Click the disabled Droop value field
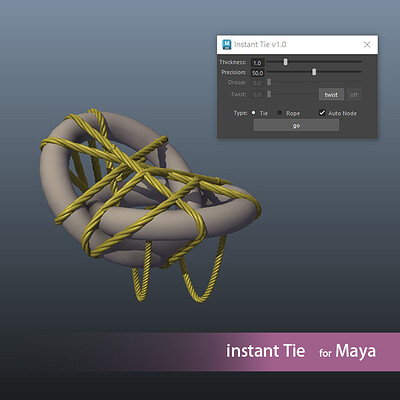 click(x=257, y=83)
